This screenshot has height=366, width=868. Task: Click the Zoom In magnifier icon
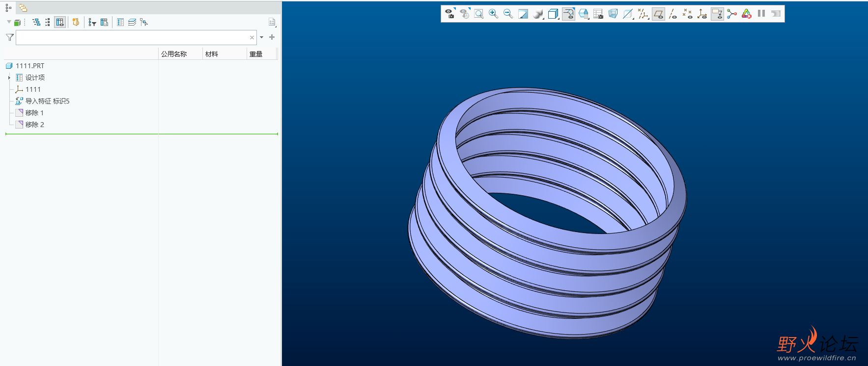(493, 14)
